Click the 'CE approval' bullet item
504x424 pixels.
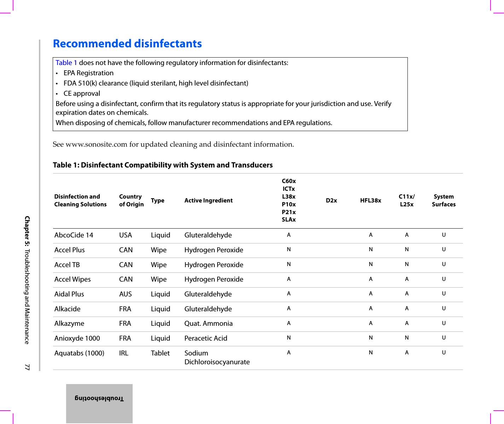pos(82,93)
